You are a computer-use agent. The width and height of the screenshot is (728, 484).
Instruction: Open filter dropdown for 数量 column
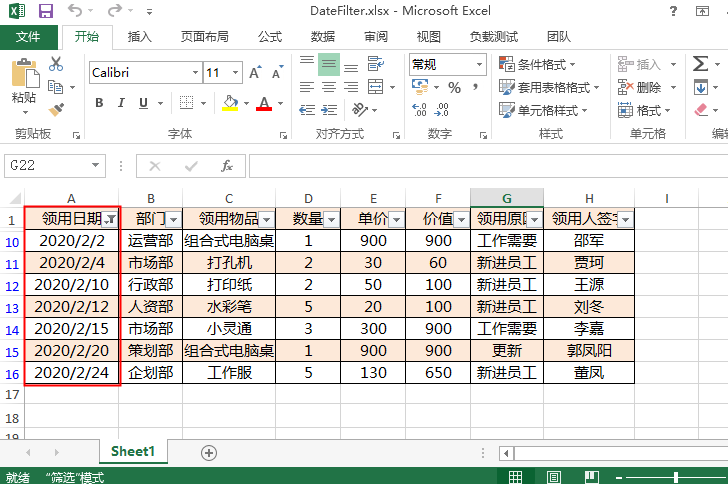(332, 220)
